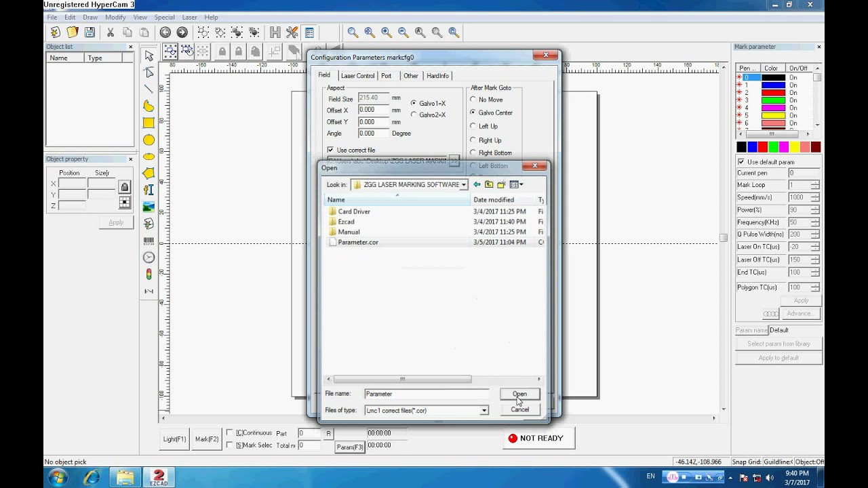
Task: Select the Circle drawing tool
Action: 149,140
